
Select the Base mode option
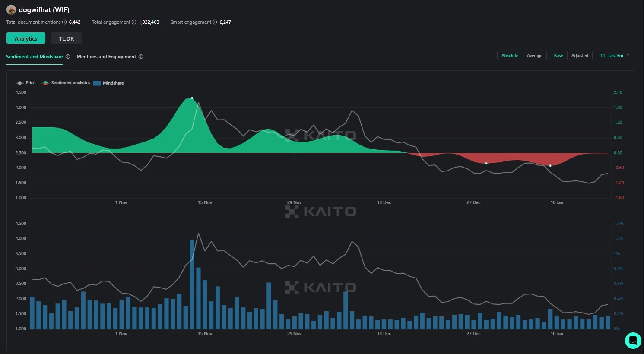click(558, 56)
